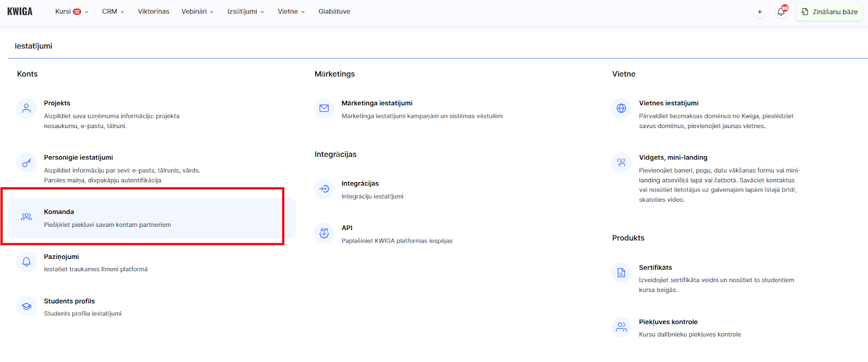The image size is (868, 362).
Task: Click the key icon for Personīgie iestatījumi
Action: [x=26, y=163]
